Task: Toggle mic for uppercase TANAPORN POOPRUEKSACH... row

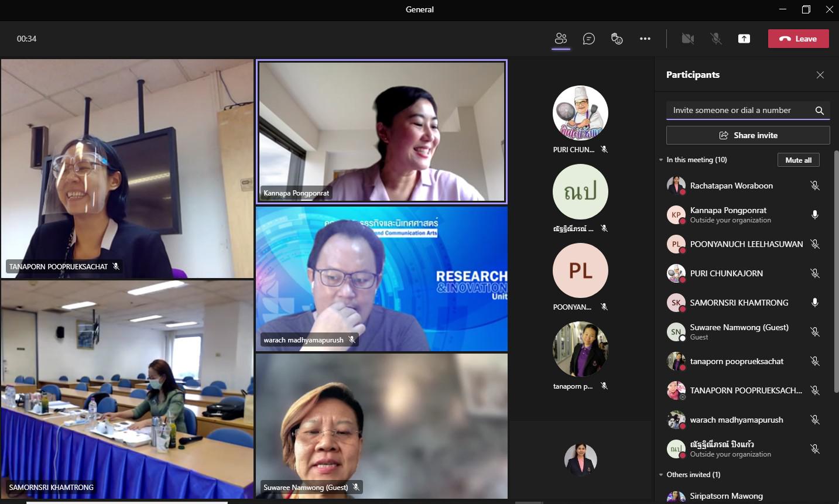Action: click(x=814, y=390)
